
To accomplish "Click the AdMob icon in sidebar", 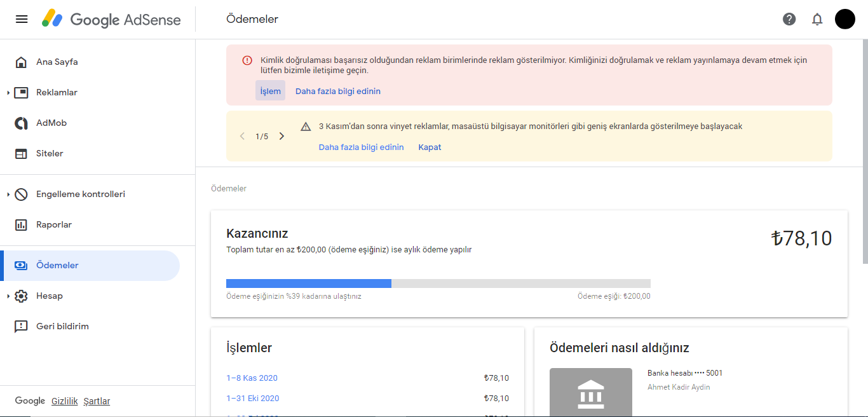I will pos(21,123).
